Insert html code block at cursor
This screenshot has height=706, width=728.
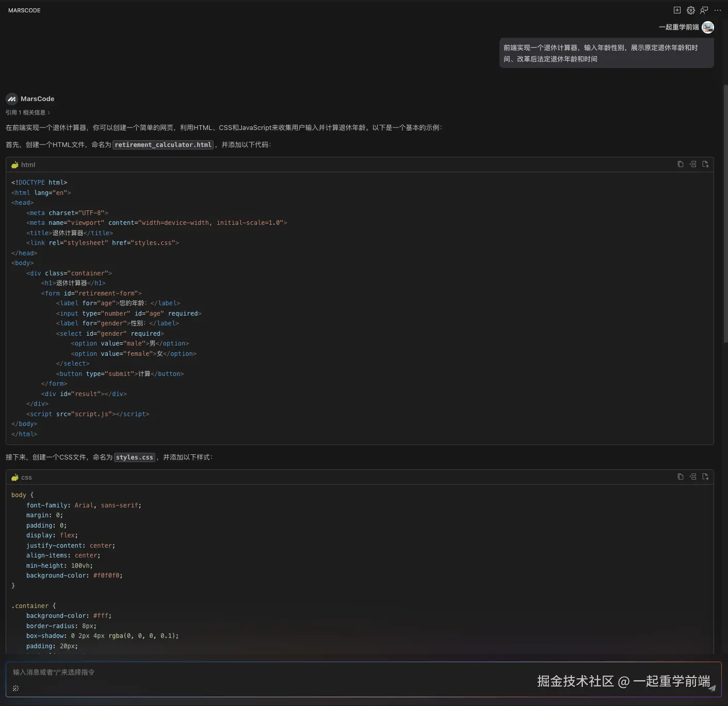[x=693, y=165]
